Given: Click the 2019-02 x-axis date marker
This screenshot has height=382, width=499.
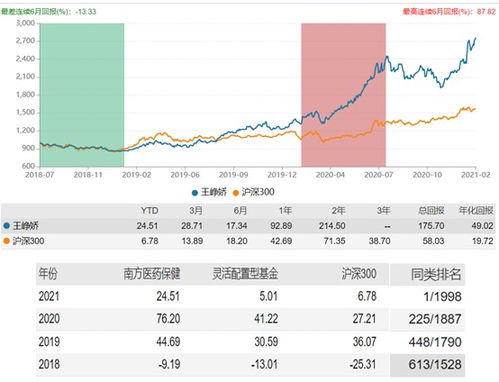Looking at the screenshot, I should tap(136, 175).
